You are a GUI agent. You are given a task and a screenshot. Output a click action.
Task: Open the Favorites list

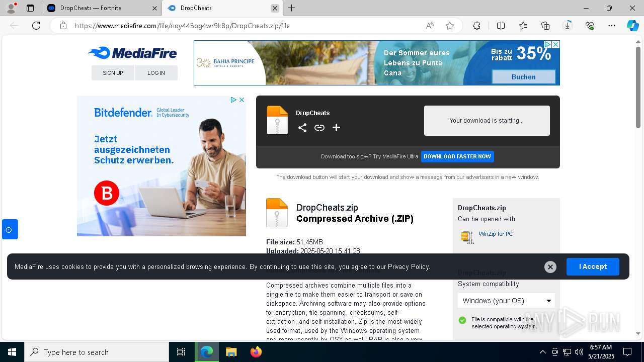coord(523,26)
